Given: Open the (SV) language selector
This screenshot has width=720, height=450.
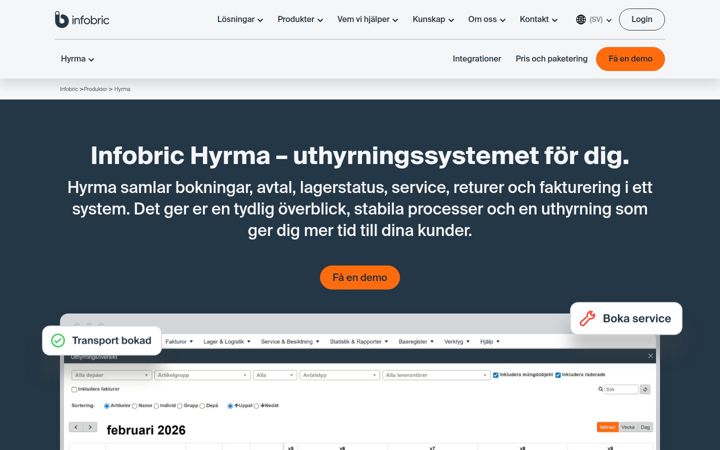Looking at the screenshot, I should point(600,20).
